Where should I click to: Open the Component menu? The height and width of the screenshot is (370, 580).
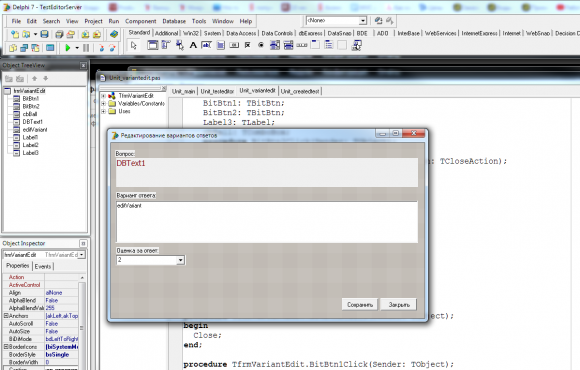tap(141, 21)
